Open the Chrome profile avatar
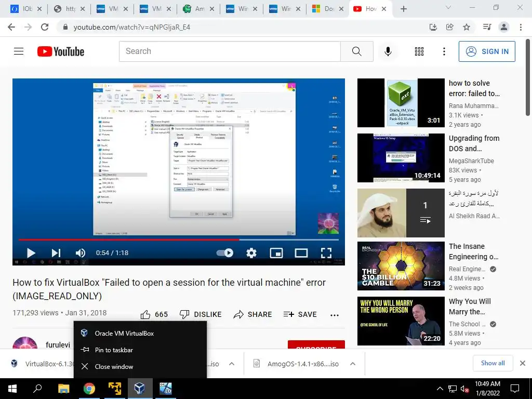532x399 pixels. click(504, 27)
